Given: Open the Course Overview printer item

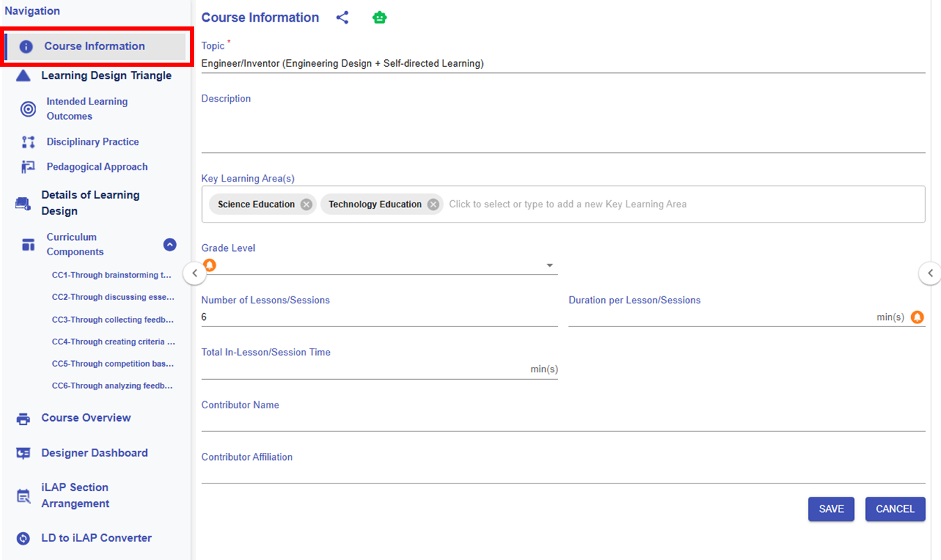Looking at the screenshot, I should click(x=86, y=418).
